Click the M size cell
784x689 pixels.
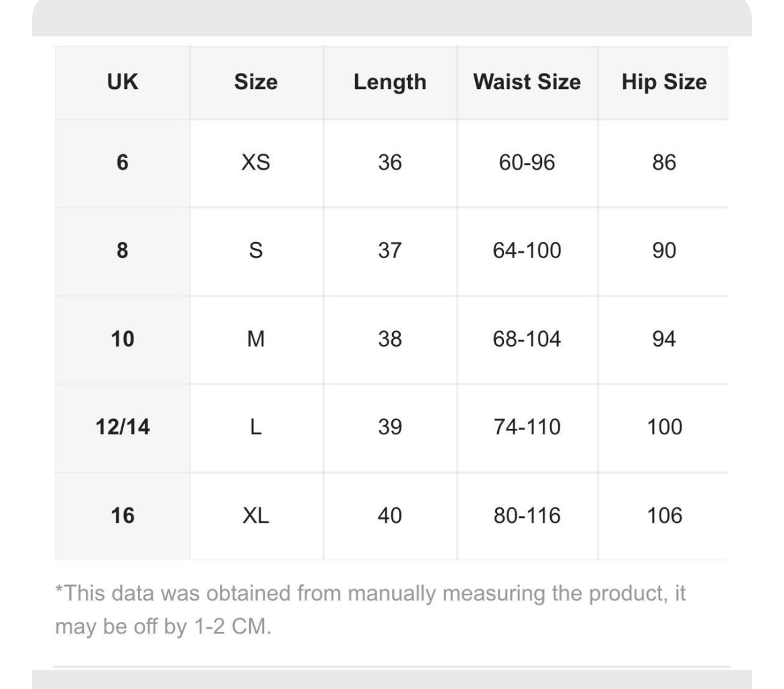(x=255, y=339)
